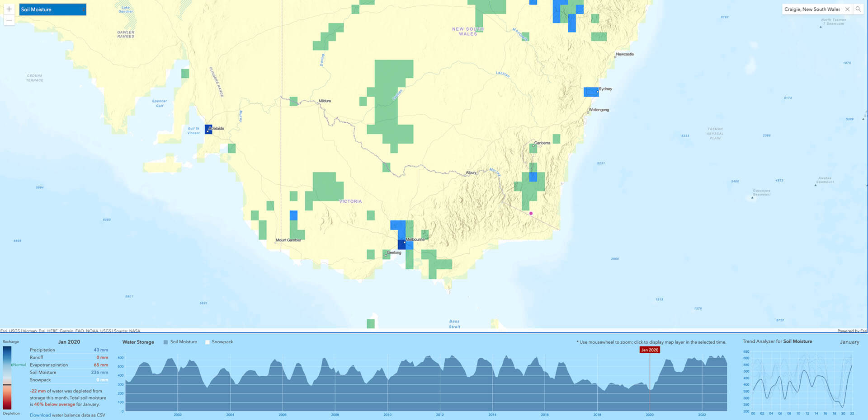Click the Jan 2020 timeline marker
Viewport: 868px width, 420px height.
650,350
